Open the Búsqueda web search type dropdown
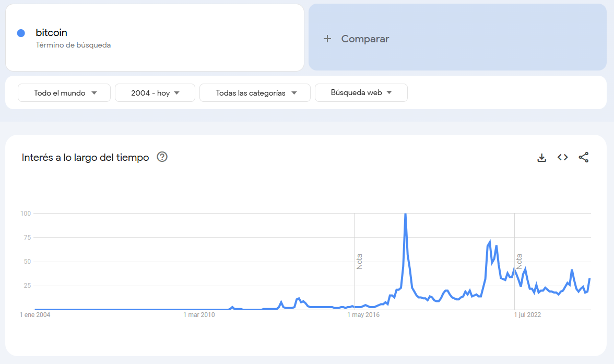Image resolution: width=614 pixels, height=364 pixels. pos(361,92)
